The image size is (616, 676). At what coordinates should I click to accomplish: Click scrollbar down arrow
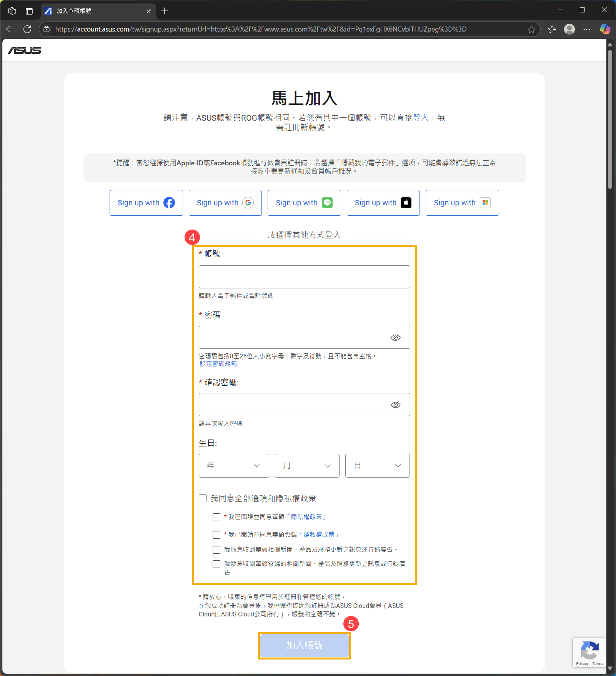point(610,669)
